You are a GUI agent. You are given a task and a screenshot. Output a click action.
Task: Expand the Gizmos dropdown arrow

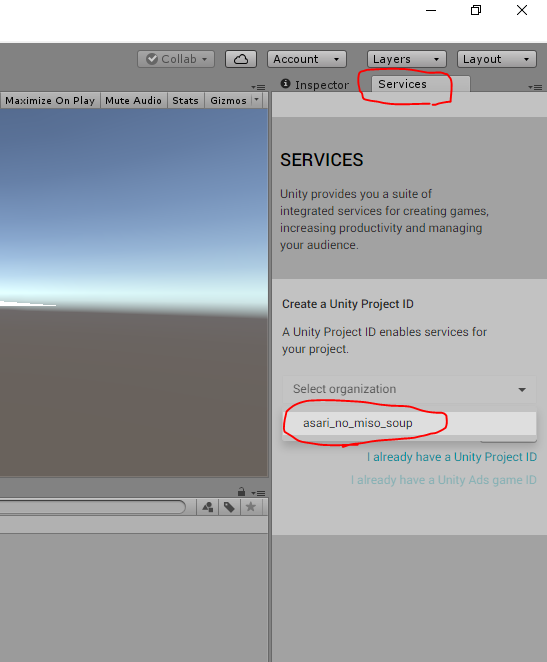coord(257,100)
